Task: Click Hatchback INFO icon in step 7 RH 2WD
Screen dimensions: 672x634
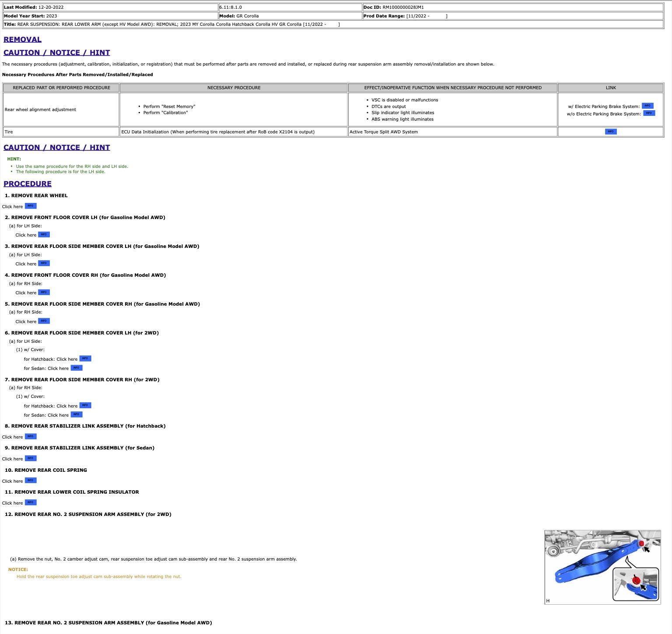Action: pyautogui.click(x=85, y=405)
